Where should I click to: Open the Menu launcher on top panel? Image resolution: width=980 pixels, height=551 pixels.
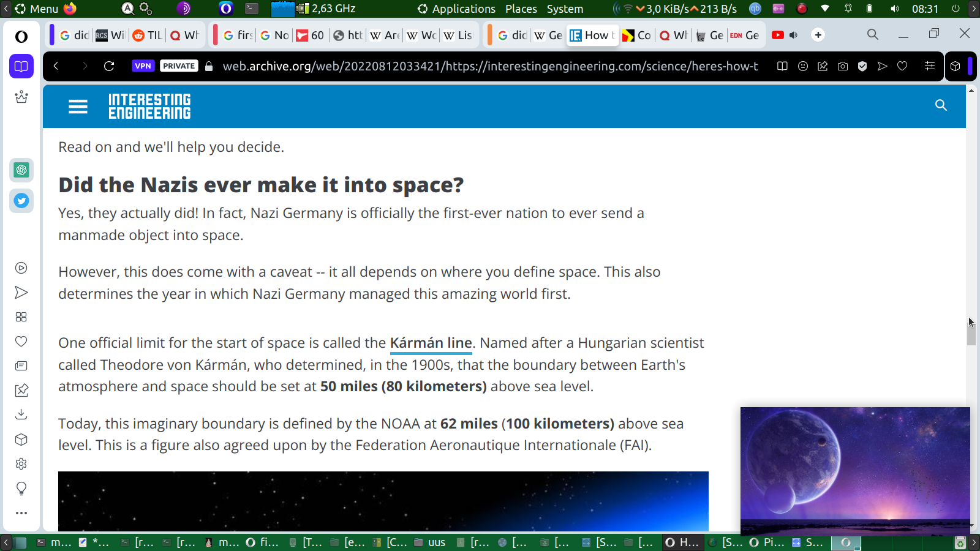point(36,9)
